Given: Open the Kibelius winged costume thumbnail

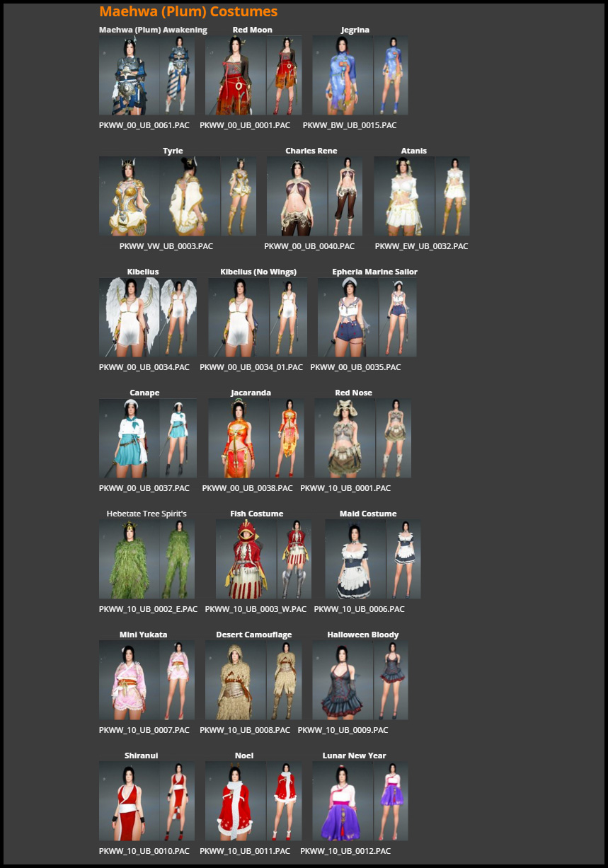Looking at the screenshot, I should 147,316.
